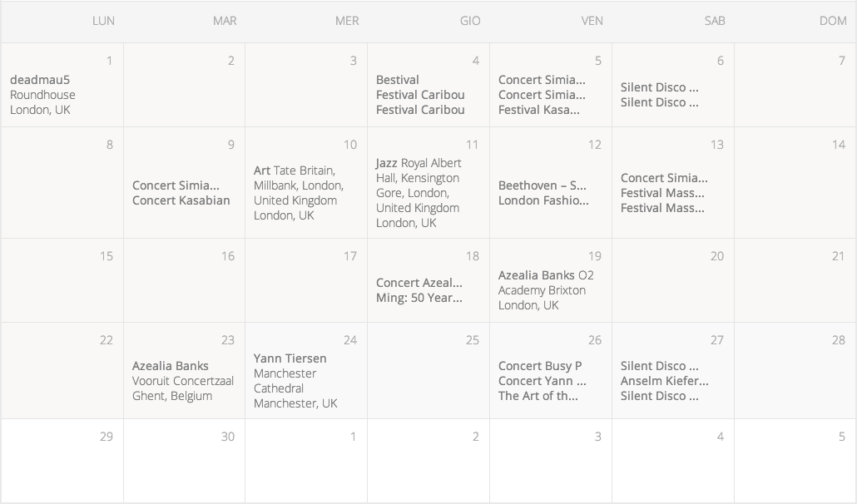Open the Bestival event entry
Screen dimensions: 857x504
(398, 80)
